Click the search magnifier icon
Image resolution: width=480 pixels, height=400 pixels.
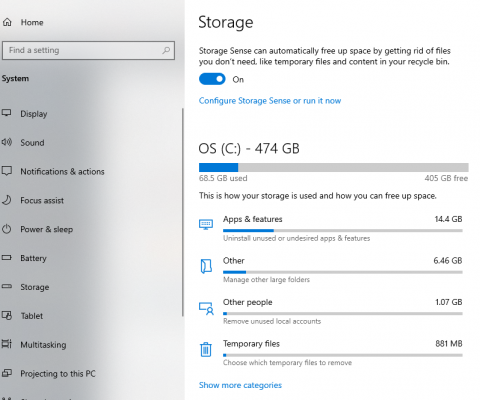pyautogui.click(x=166, y=50)
